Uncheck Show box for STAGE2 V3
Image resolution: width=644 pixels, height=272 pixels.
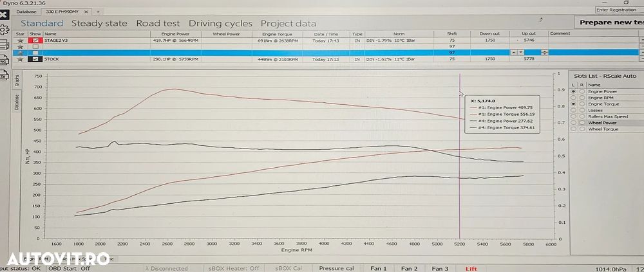(x=35, y=41)
